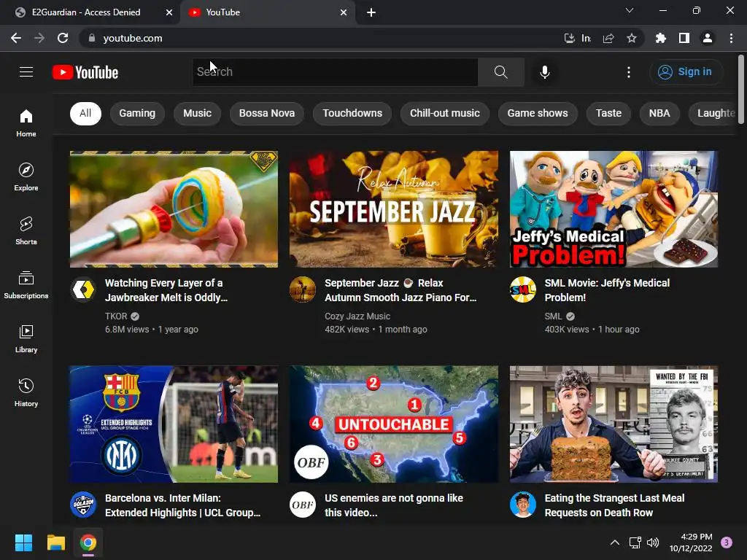Viewport: 747px width, 560px height.
Task: Click the Golazo channel avatar
Action: (83, 505)
